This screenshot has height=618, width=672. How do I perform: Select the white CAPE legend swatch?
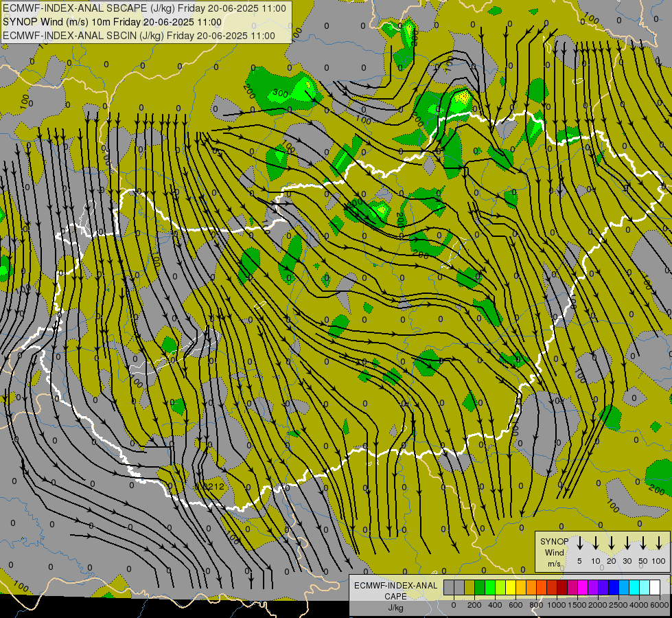pos(655,587)
